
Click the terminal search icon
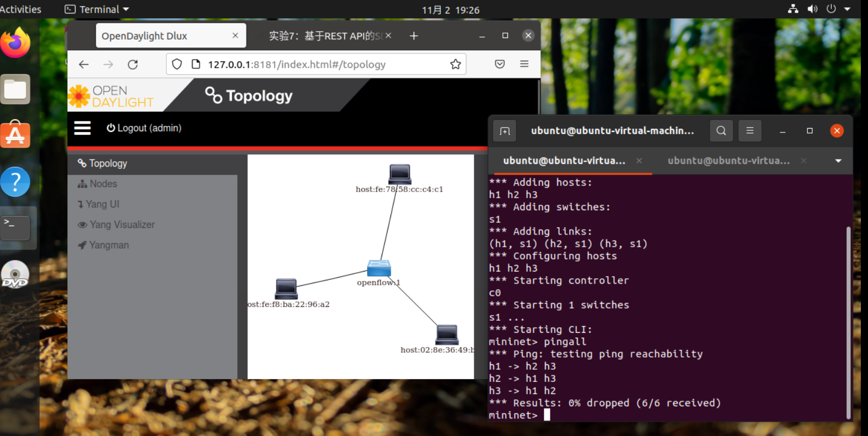coord(721,131)
